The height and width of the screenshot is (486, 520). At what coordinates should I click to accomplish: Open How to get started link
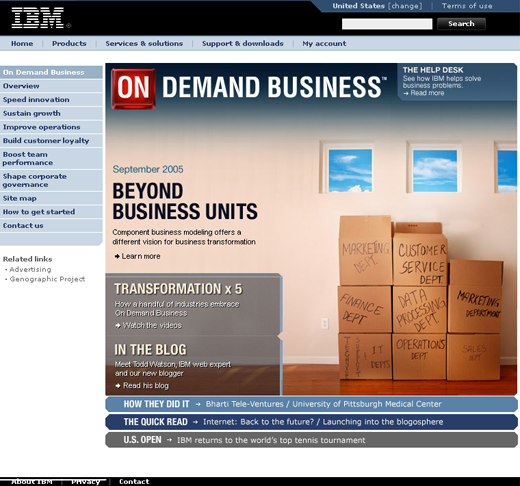click(x=51, y=212)
